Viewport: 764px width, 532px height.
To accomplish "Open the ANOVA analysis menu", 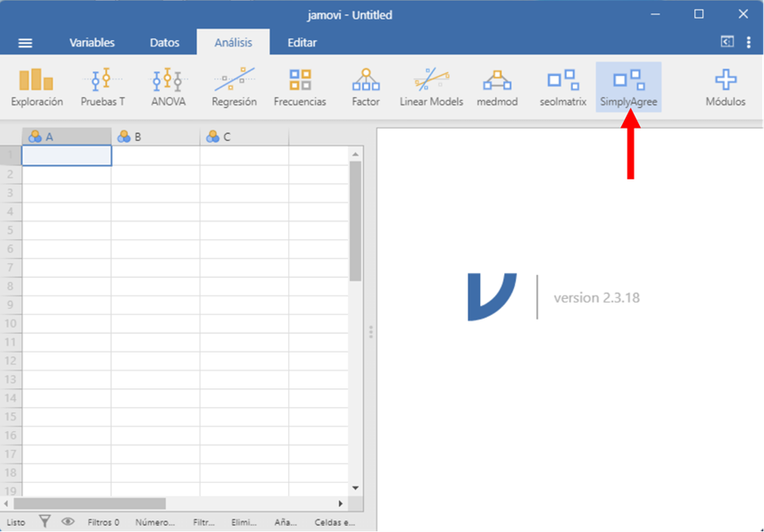I will pos(169,87).
